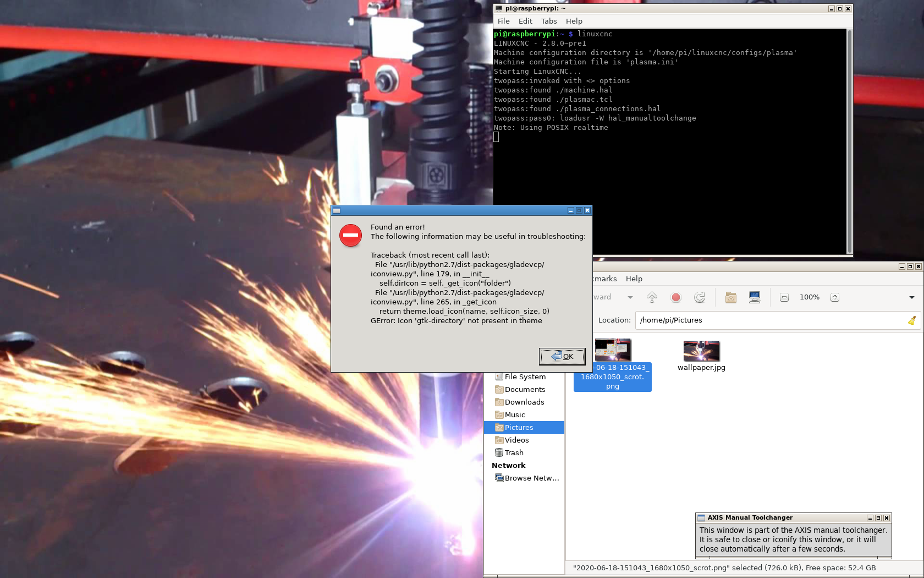This screenshot has height=578, width=924.
Task: Minimize the AXIS Manual Toolchanger window
Action: [870, 518]
